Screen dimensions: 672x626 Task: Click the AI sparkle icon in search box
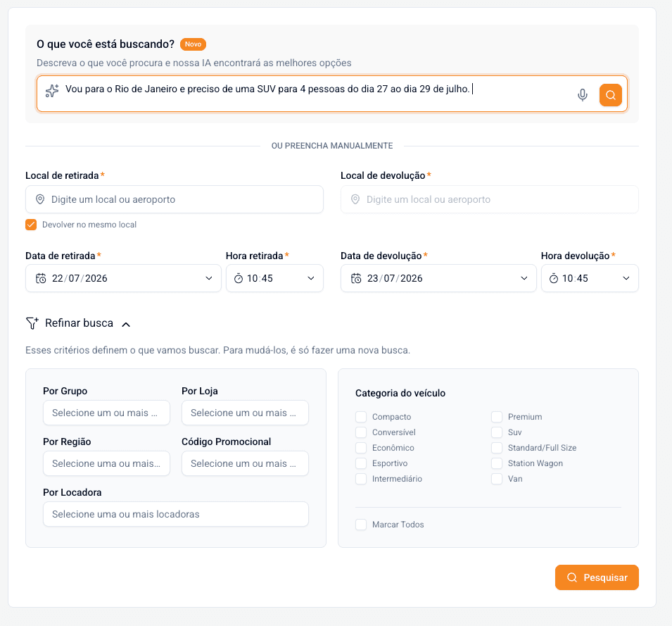point(52,91)
